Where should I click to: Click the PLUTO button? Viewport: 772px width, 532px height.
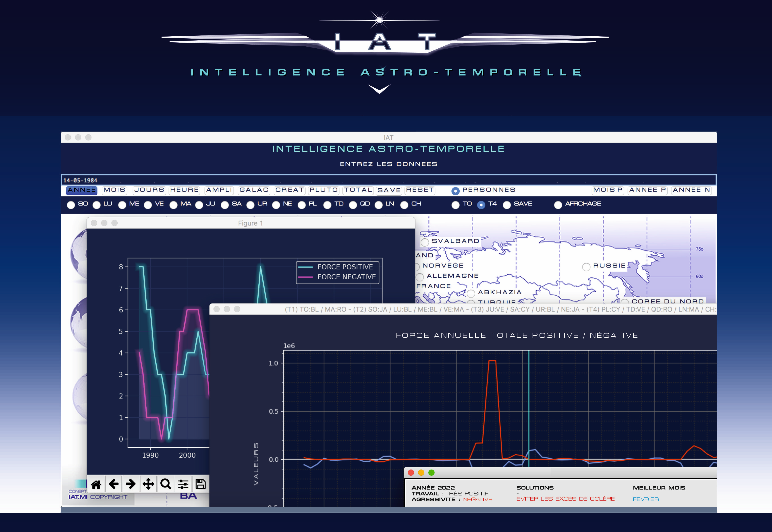click(324, 190)
